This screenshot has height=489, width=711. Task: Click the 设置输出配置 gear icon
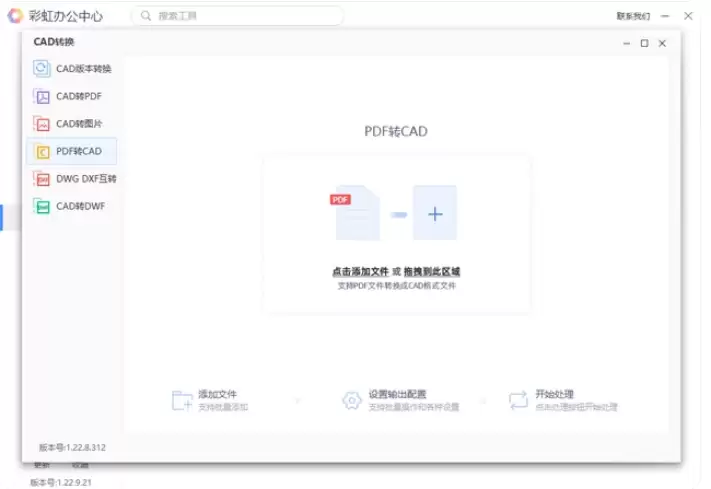(x=351, y=400)
